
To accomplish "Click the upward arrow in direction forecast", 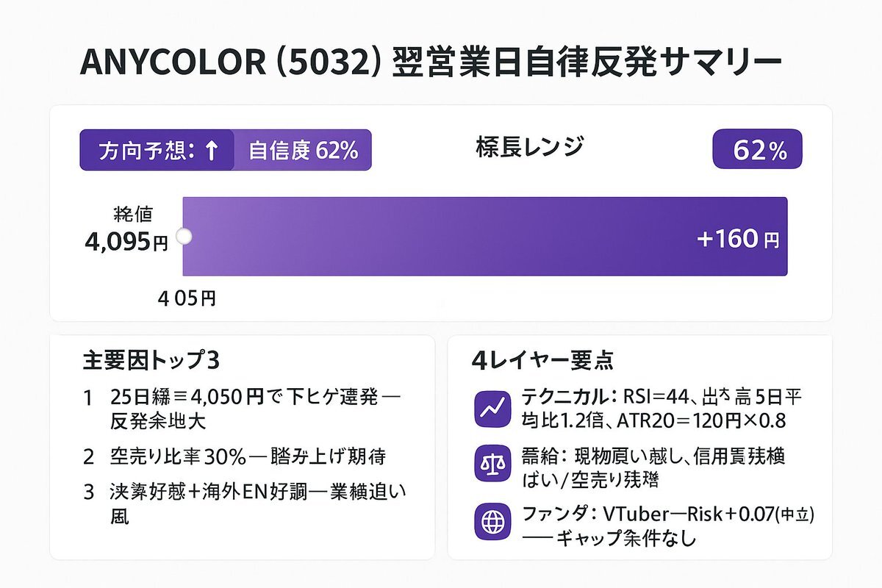I will (211, 151).
